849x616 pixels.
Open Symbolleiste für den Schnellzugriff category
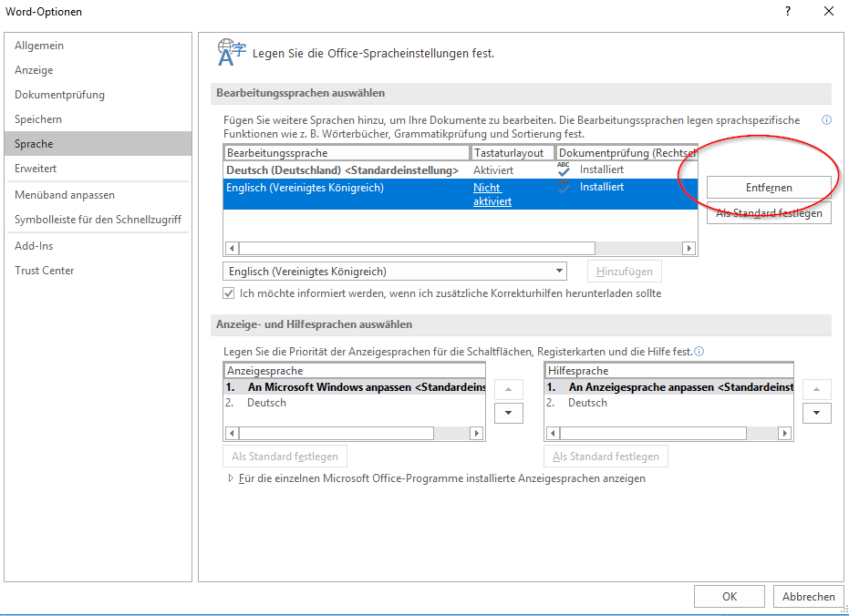[x=98, y=219]
